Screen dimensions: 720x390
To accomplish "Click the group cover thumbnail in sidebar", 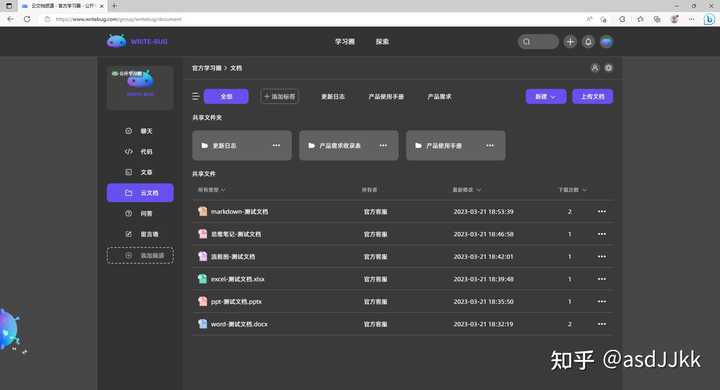I will tap(140, 87).
